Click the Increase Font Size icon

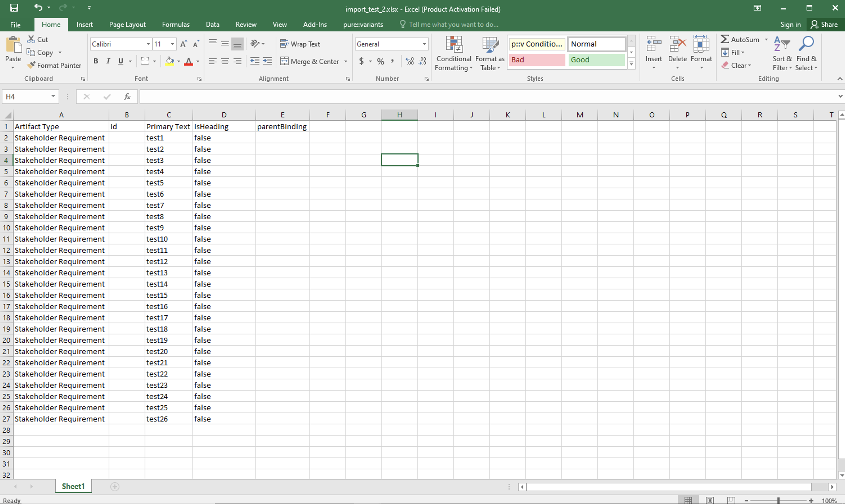(183, 44)
